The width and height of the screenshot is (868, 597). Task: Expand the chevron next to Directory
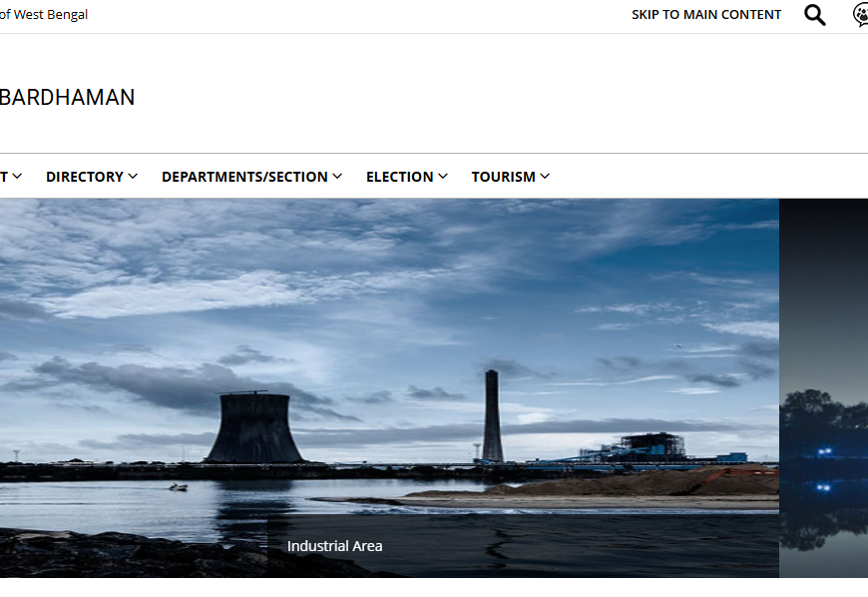coord(134,177)
